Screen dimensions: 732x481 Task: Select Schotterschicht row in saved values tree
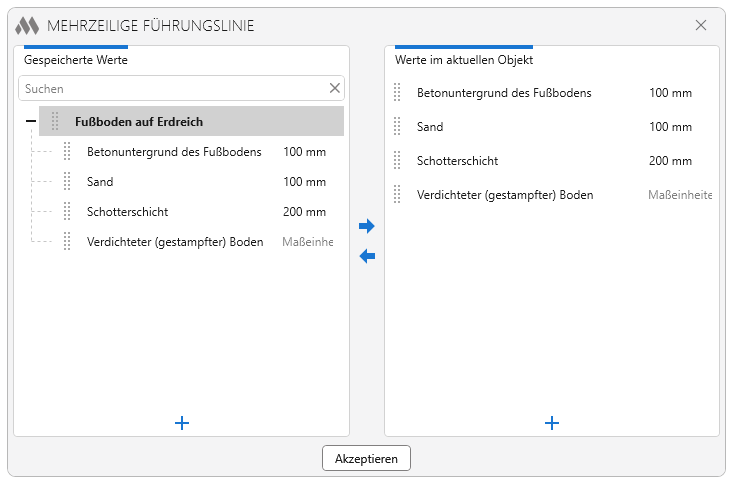click(127, 212)
